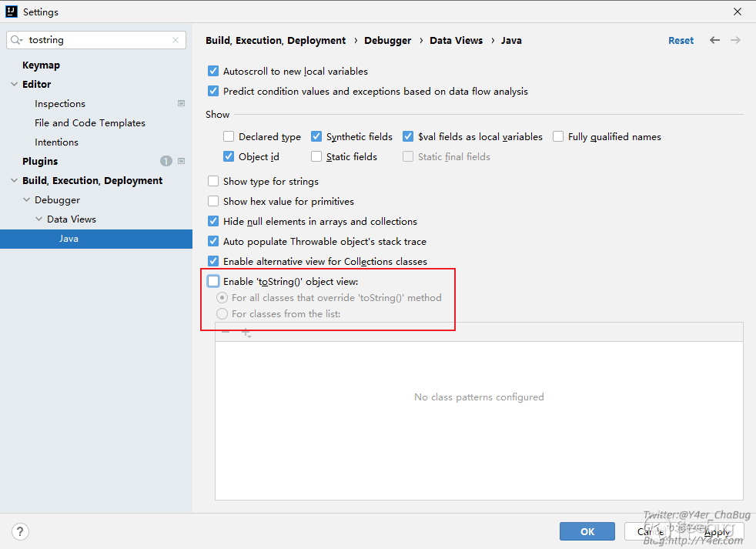Select Keymap in settings sidebar
The width and height of the screenshot is (756, 549).
point(41,65)
